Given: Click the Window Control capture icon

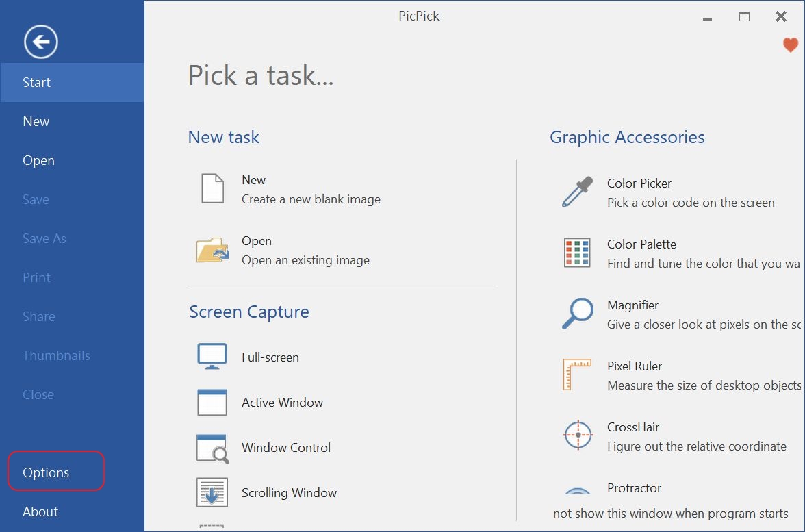Looking at the screenshot, I should tap(212, 448).
